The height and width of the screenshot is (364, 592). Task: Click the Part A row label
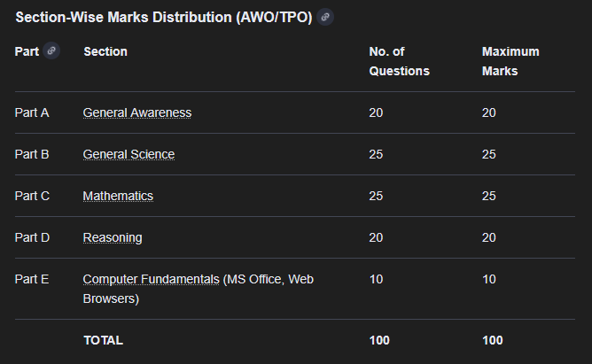pyautogui.click(x=32, y=112)
